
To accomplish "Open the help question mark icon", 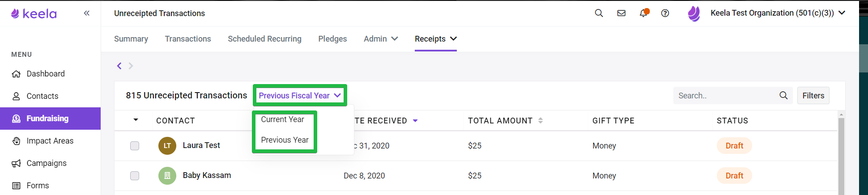I will pos(665,13).
